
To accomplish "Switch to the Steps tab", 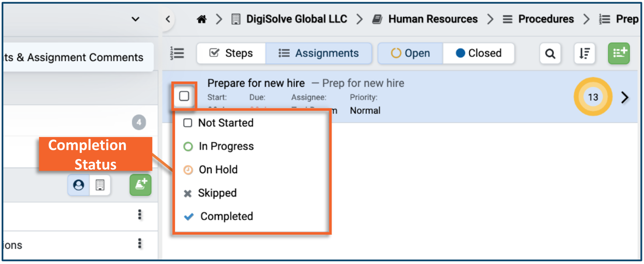I will (231, 54).
